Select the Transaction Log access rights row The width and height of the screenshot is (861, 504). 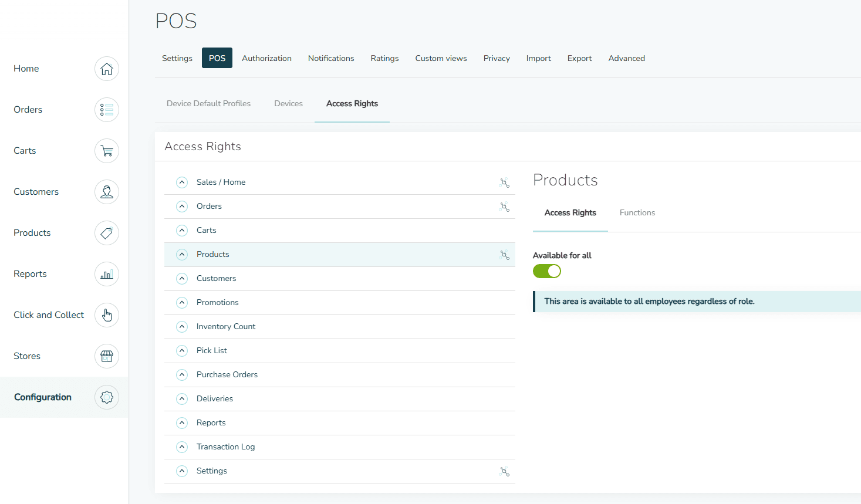click(340, 447)
